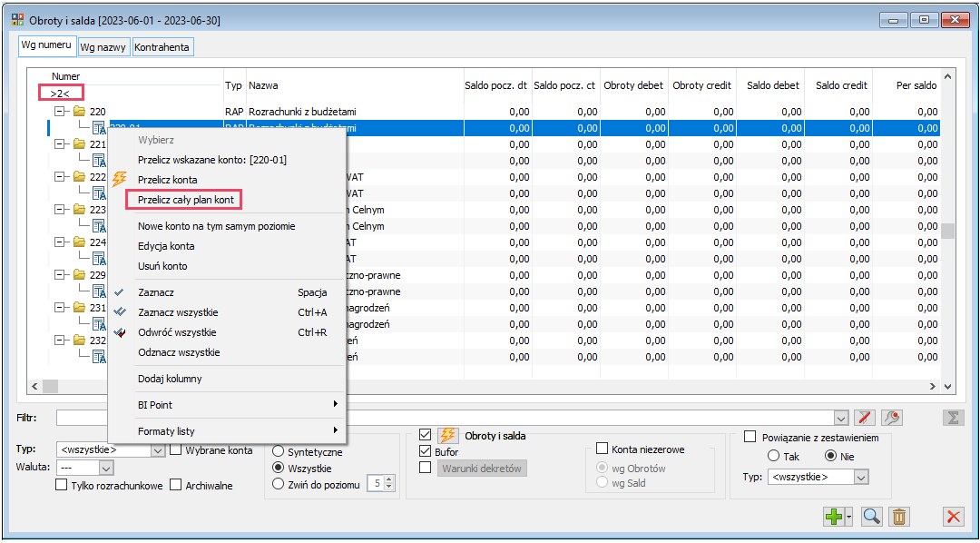Open the left Typ dropdown beside Wybrane konta
Viewport: 980px width, 543px height.
[158, 449]
